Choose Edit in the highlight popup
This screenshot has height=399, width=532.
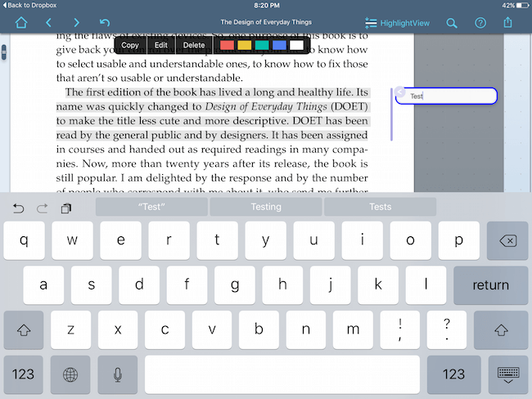click(160, 45)
